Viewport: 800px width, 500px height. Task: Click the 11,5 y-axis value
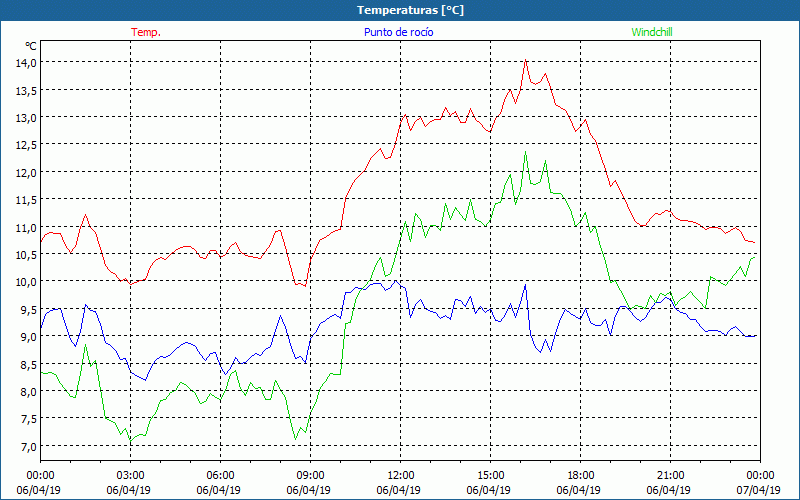point(26,199)
